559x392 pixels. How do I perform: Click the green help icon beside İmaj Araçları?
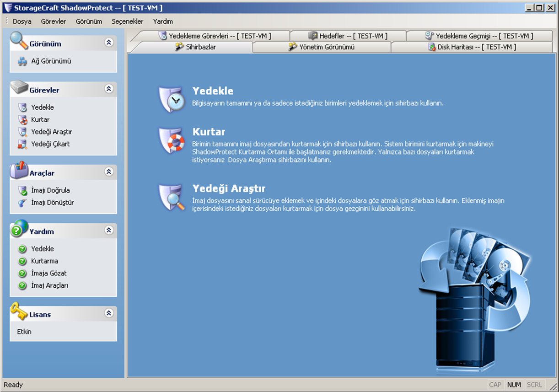click(x=22, y=285)
